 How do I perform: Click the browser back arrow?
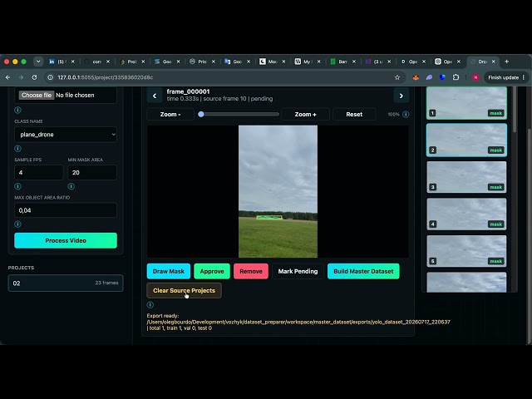[7, 77]
